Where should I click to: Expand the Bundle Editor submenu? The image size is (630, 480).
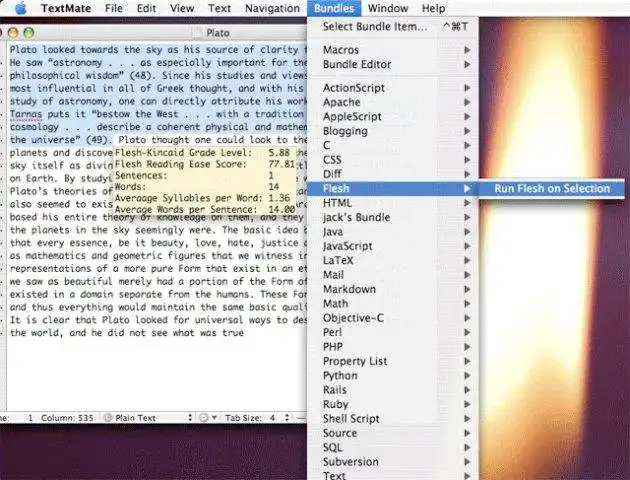pyautogui.click(x=393, y=64)
